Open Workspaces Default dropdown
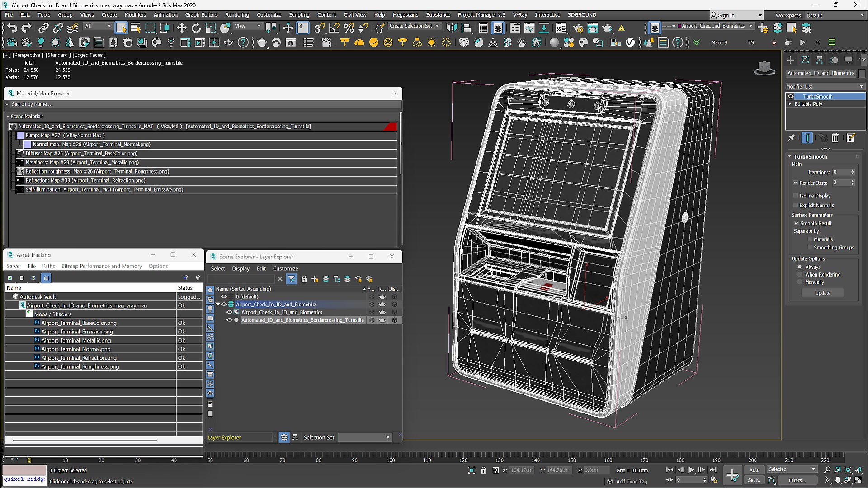 835,15
